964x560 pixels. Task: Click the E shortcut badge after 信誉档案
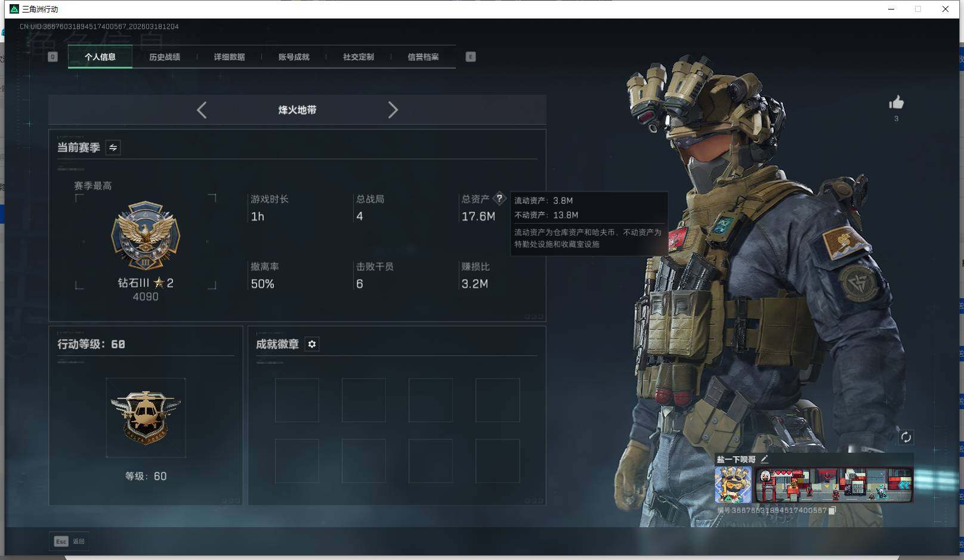tap(471, 57)
